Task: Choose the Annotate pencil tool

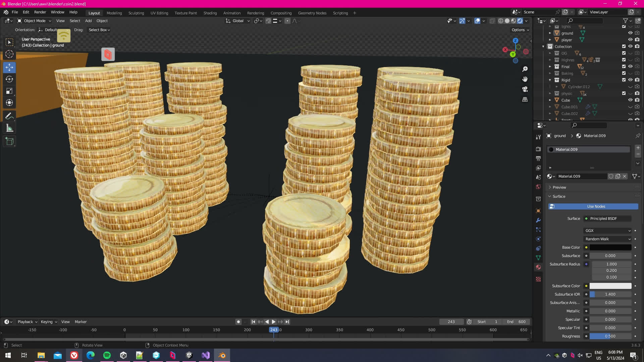Action: (x=9, y=116)
